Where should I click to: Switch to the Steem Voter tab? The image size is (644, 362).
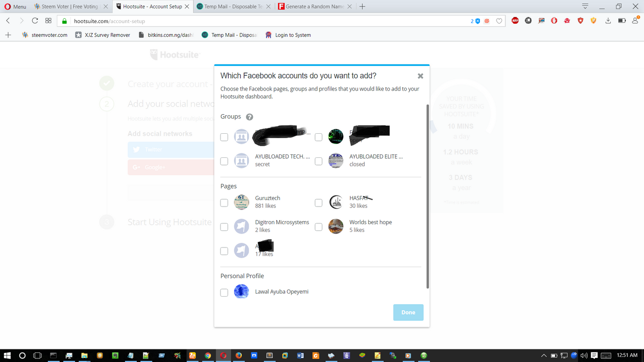[x=70, y=7]
